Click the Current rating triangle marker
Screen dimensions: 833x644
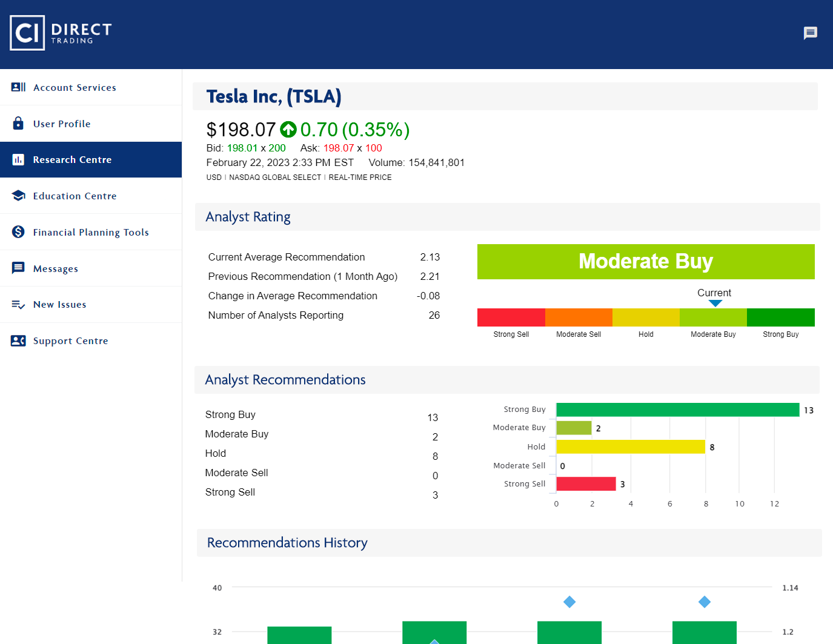(x=715, y=304)
